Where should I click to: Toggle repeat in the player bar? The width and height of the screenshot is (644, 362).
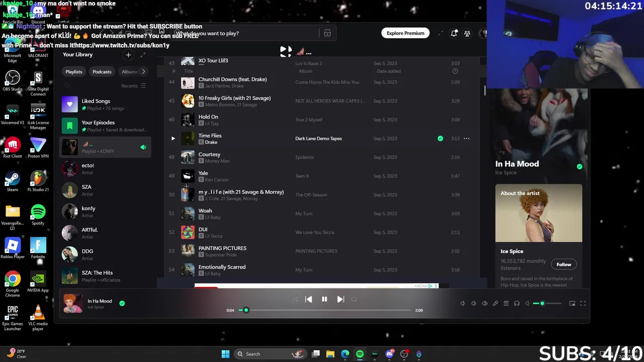[x=354, y=299]
